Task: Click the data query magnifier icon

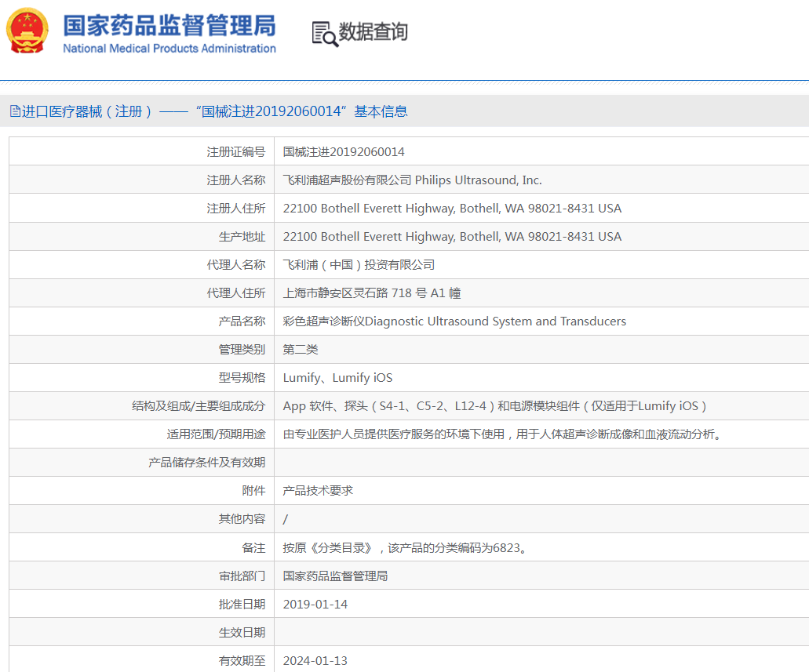Action: (325, 34)
